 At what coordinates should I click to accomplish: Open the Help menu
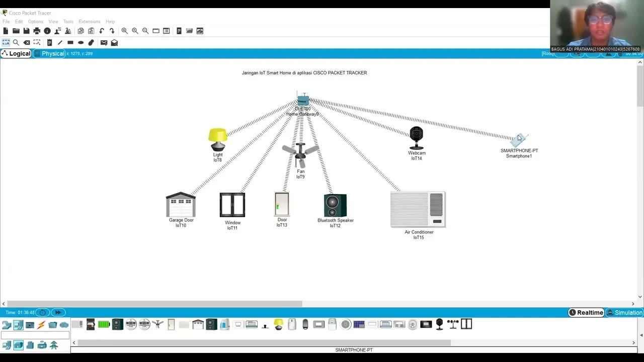click(x=110, y=22)
